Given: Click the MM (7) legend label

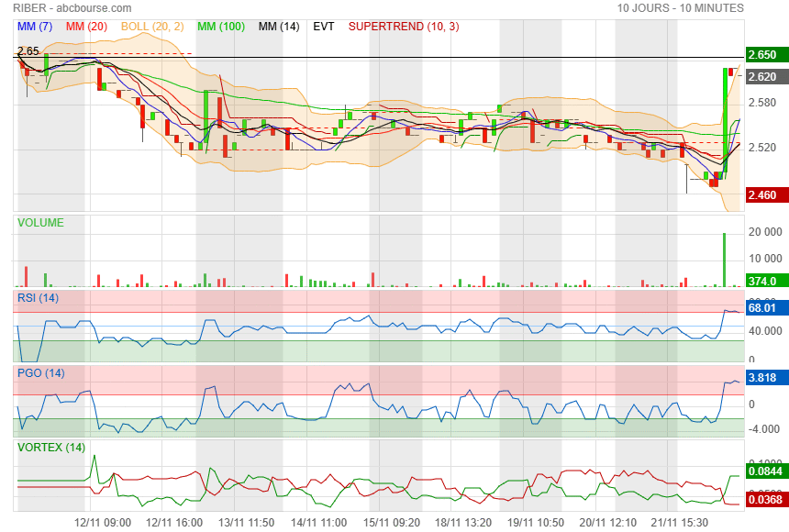Looking at the screenshot, I should (x=35, y=27).
